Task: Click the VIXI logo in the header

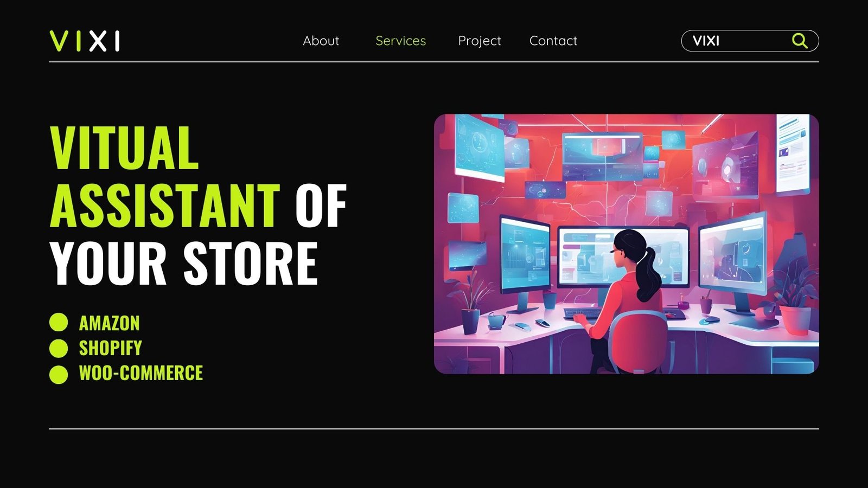Action: [85, 41]
